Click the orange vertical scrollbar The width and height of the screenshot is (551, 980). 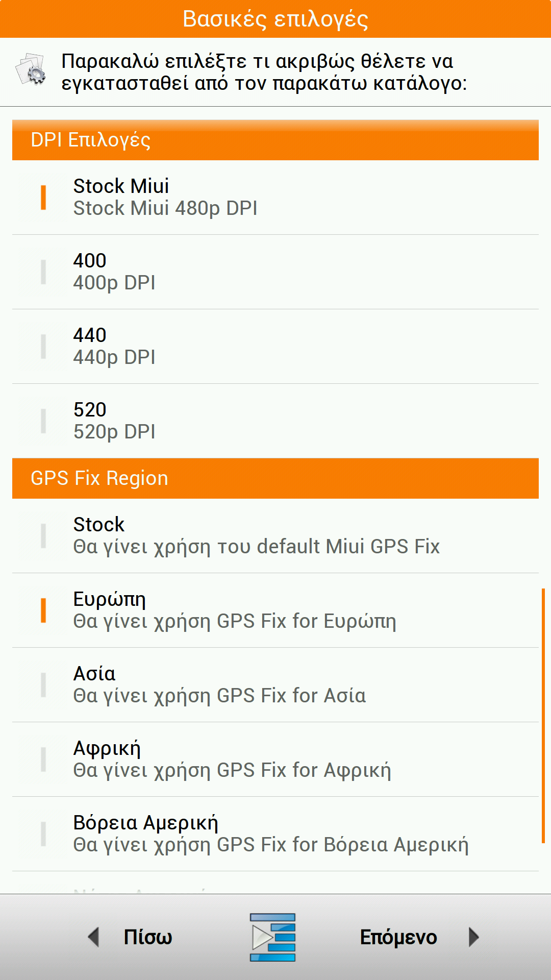click(x=543, y=715)
